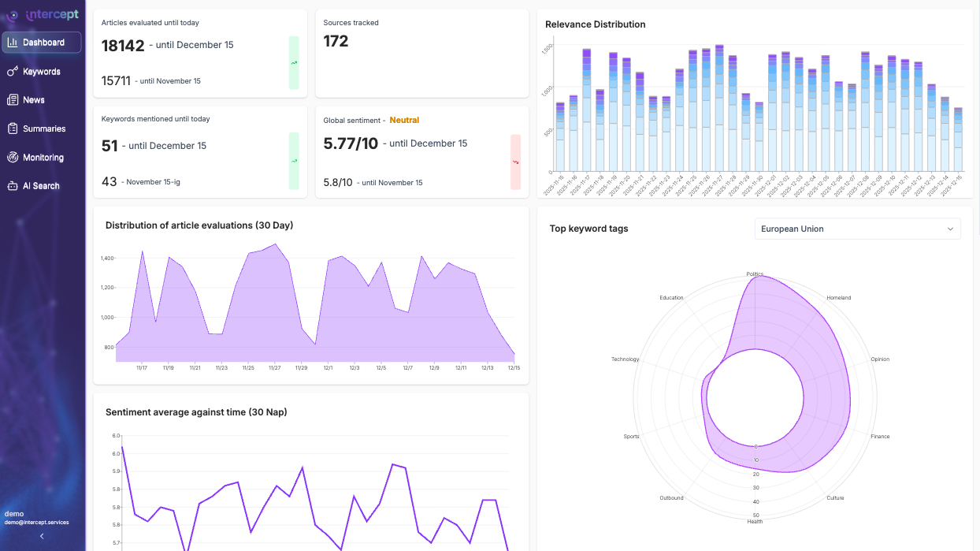Click the Monitoring radar icon
Image resolution: width=980 pixels, height=551 pixels.
[x=13, y=158]
